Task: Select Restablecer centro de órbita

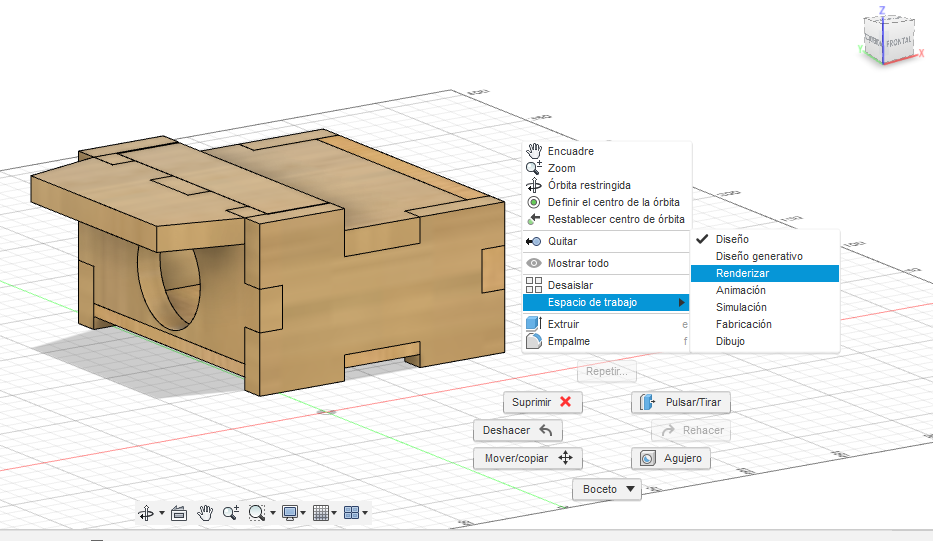Action: click(607, 219)
